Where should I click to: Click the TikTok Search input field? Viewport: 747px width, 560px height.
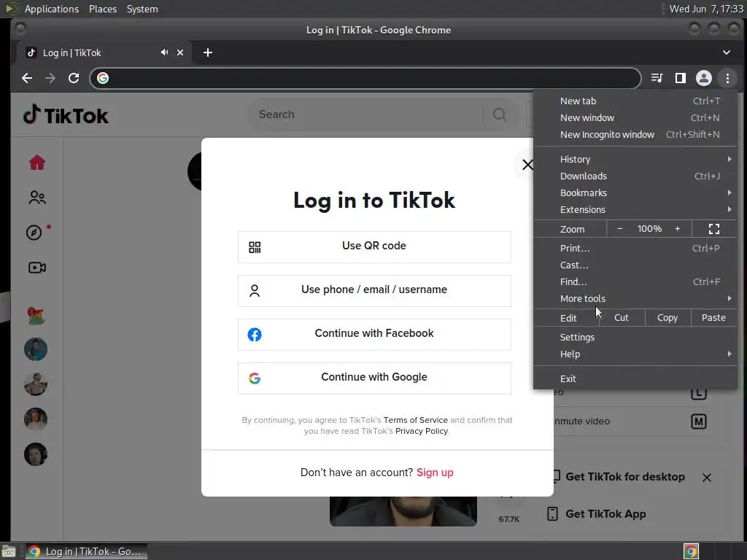(367, 114)
